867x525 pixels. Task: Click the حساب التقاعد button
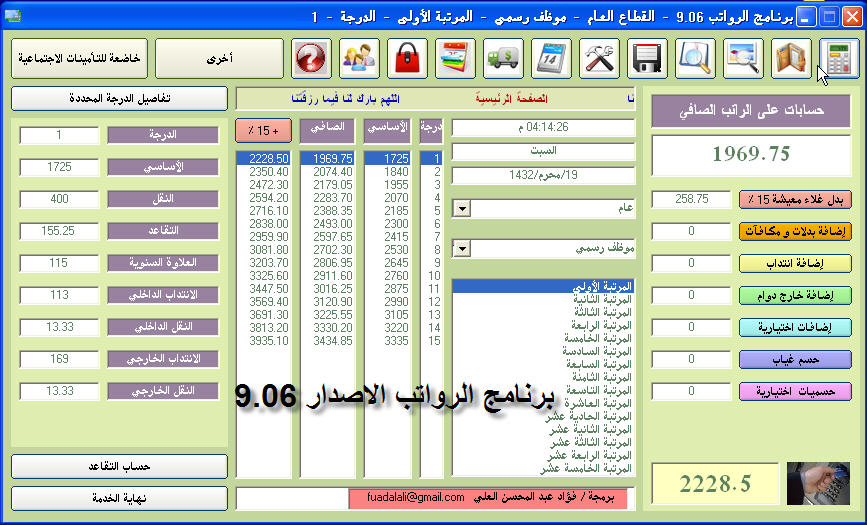[119, 466]
